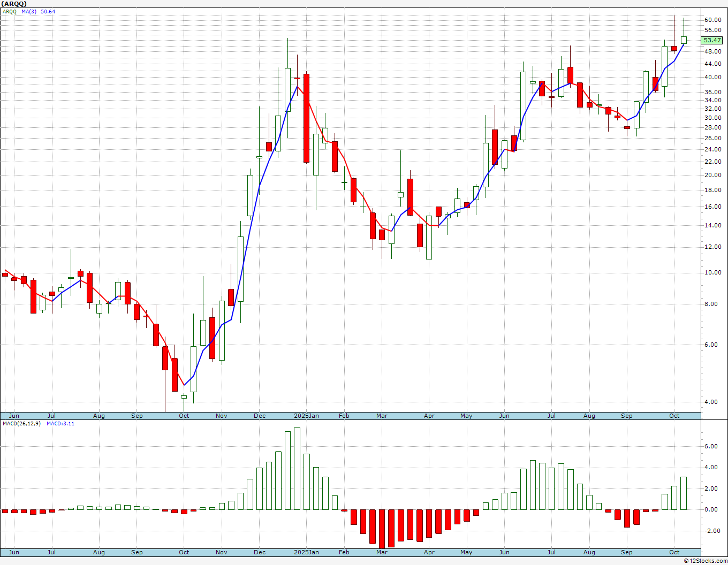728x565 pixels.
Task: Select Feb on the MACD panel time axis
Action: 344,552
